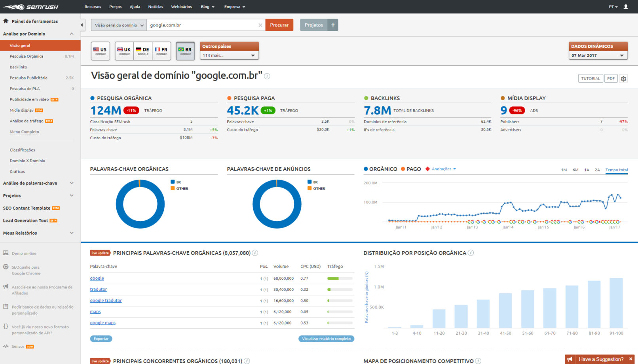Open the Empresa menu dropdown

[x=235, y=7]
